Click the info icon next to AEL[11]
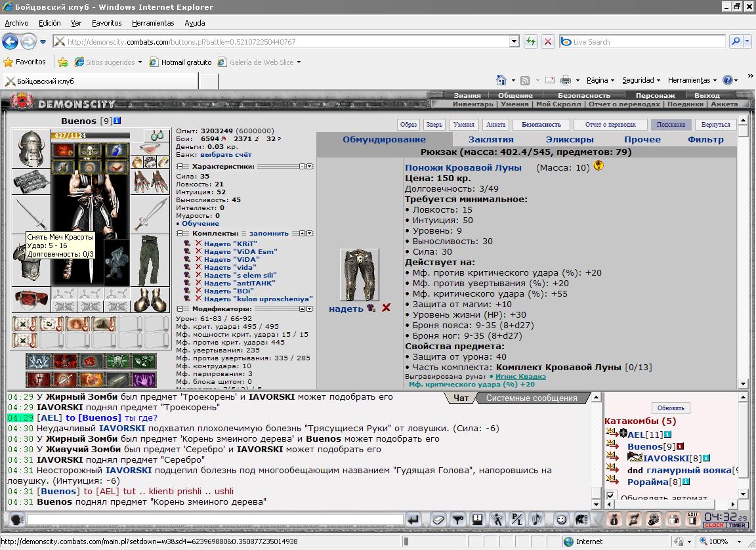 pos(668,434)
